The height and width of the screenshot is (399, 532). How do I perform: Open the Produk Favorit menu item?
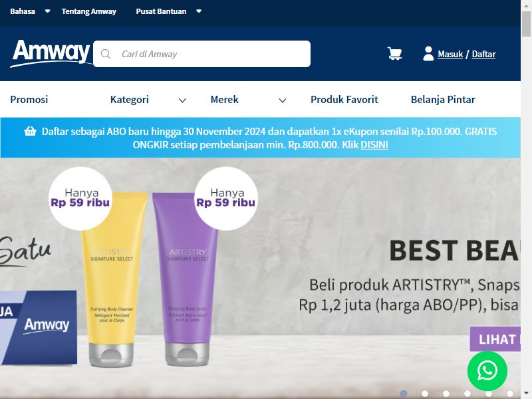[344, 99]
